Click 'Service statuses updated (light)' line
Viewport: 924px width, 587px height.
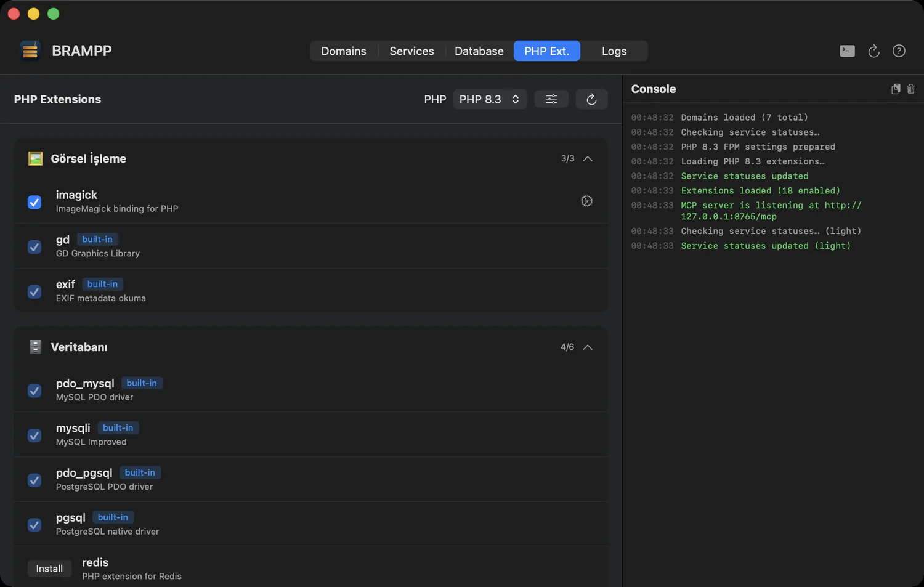[766, 246]
